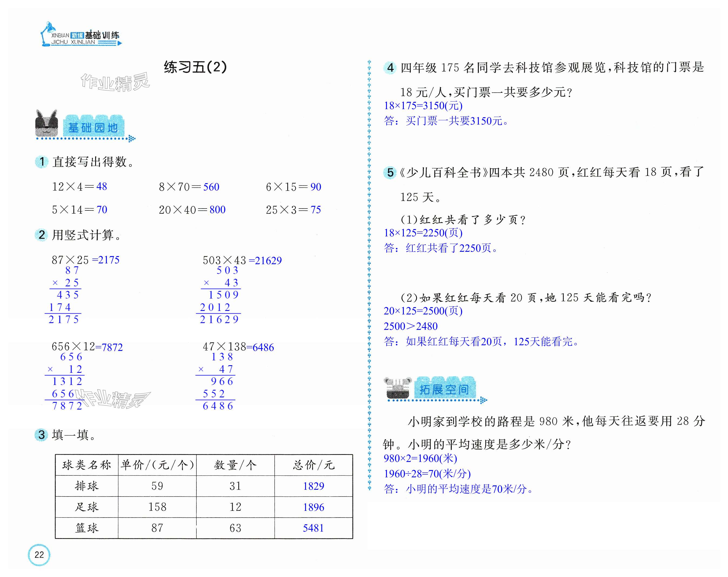Click the answer 1829 in the 排球 row
728x577 pixels.
click(313, 486)
